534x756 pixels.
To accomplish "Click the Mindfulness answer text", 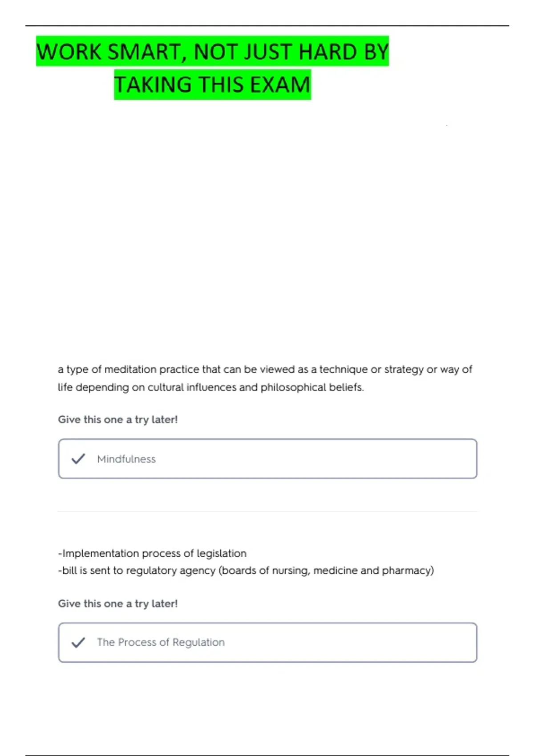I will coord(126,459).
